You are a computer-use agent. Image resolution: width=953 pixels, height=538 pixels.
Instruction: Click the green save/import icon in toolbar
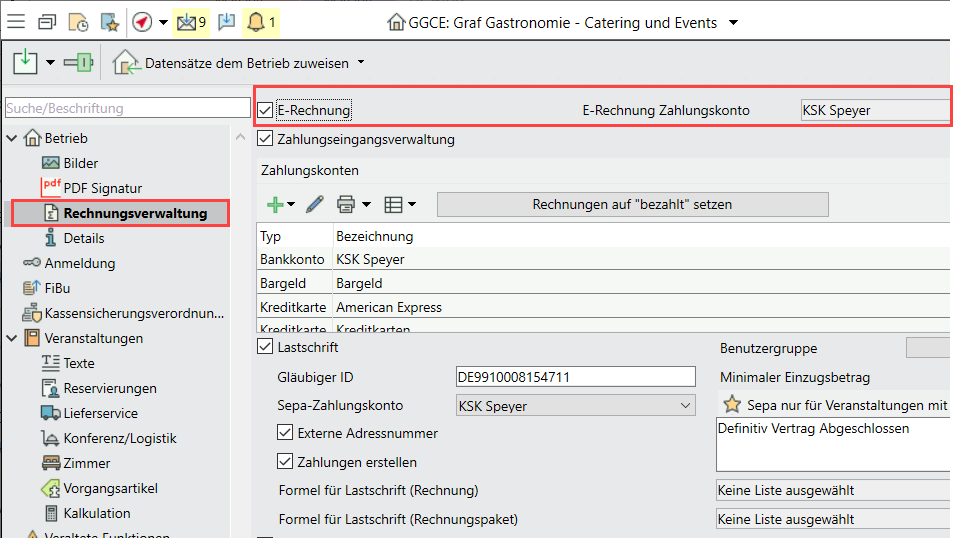25,63
